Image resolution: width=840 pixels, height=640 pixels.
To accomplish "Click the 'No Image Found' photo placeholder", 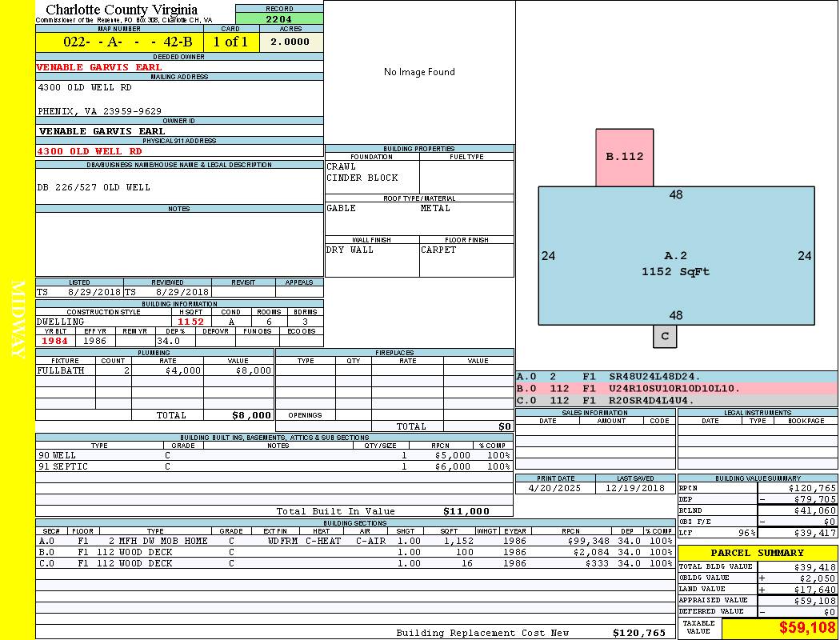I will [x=419, y=72].
